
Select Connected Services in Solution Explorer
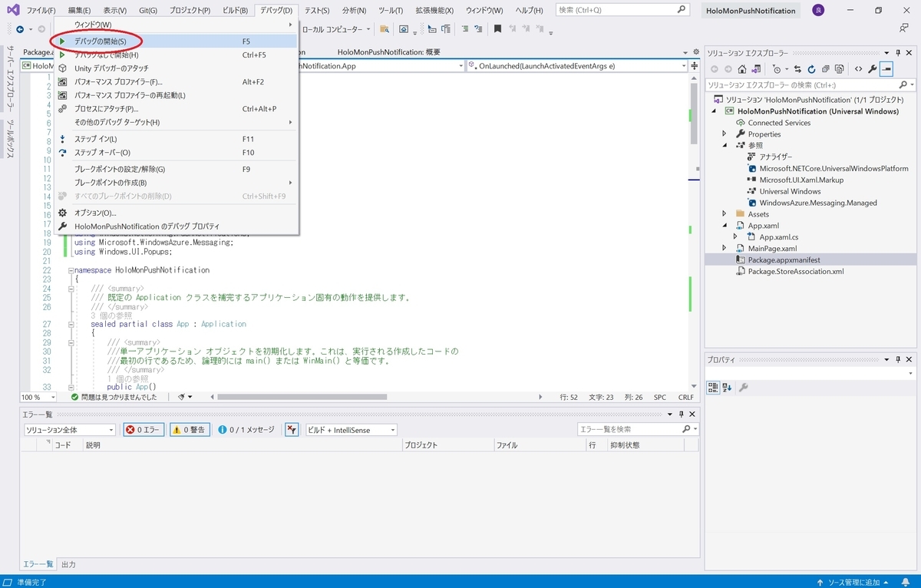pyautogui.click(x=779, y=123)
